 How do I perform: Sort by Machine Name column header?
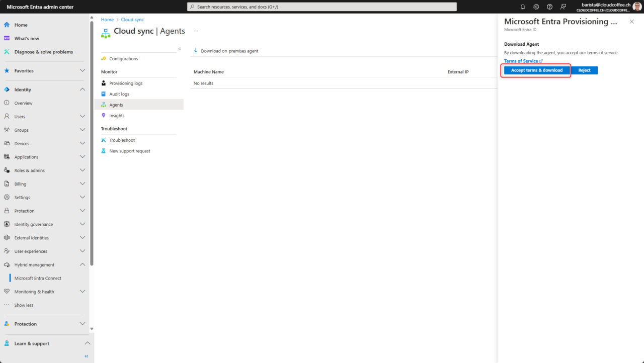tap(208, 72)
